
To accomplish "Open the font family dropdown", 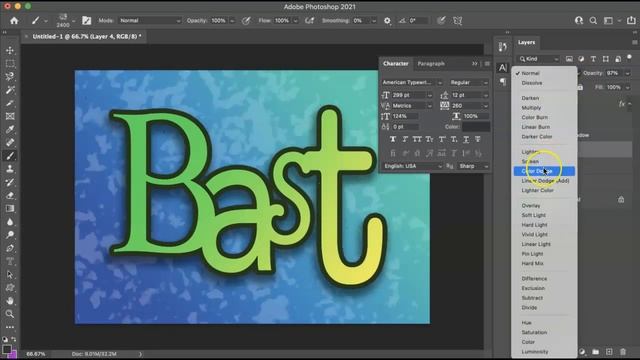I will click(x=412, y=82).
